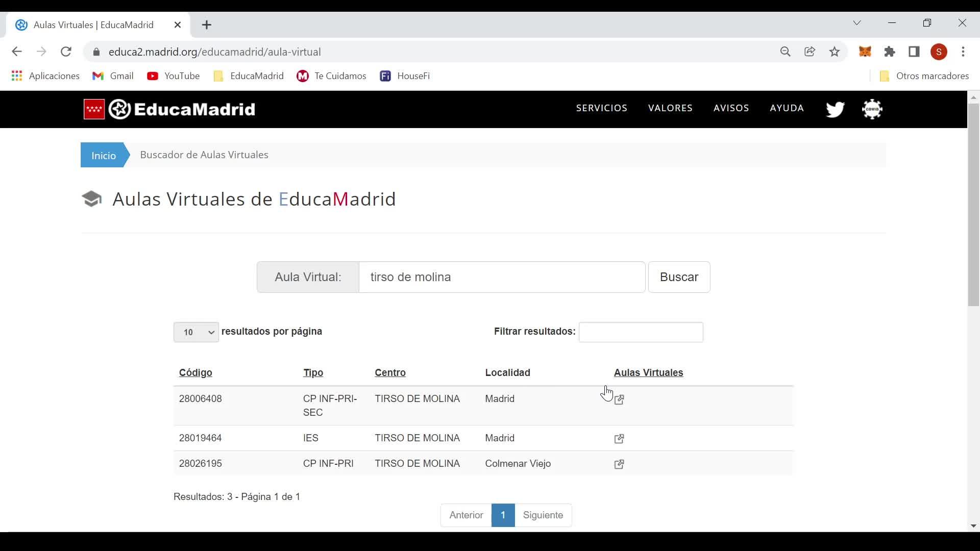Expand the tab search chevron
This screenshot has height=551, width=980.
click(857, 23)
